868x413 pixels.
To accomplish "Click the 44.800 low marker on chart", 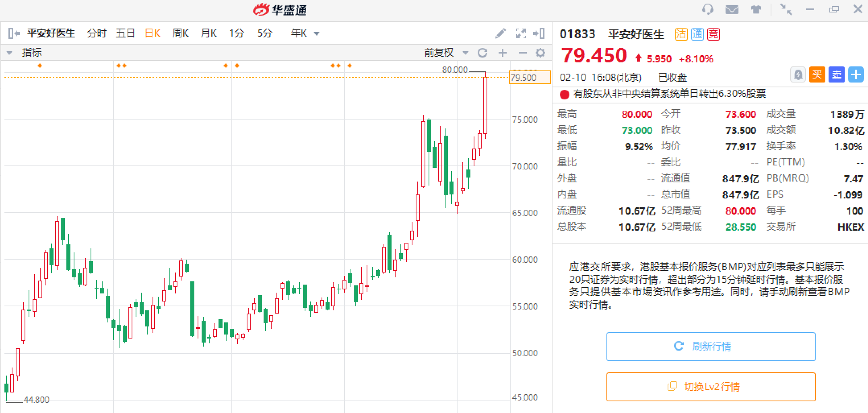I will 36,400.
